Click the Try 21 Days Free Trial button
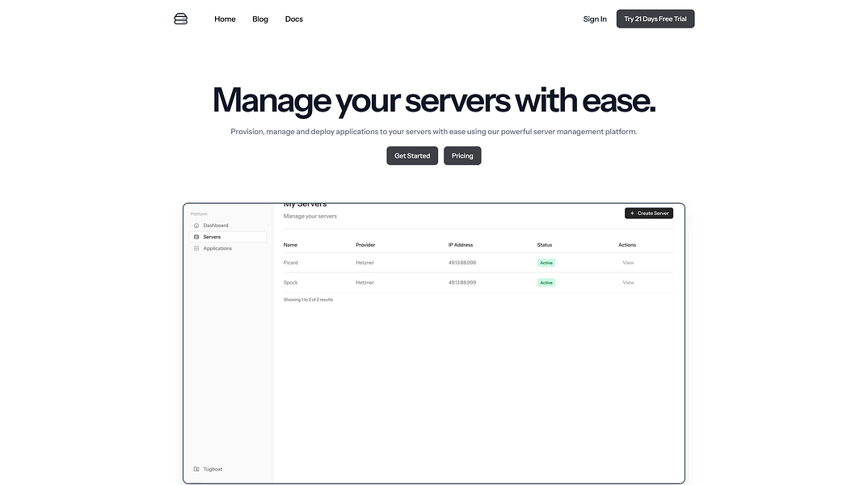The image size is (868, 485). click(x=655, y=19)
